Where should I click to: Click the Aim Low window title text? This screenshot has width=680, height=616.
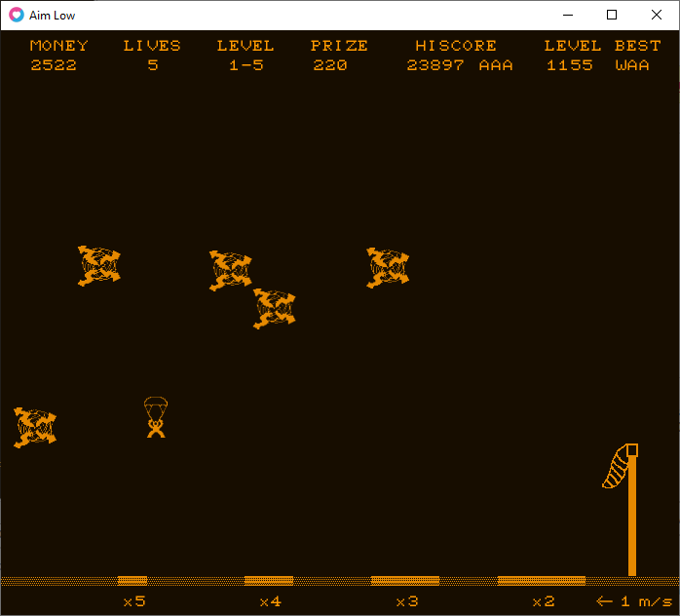[52, 16]
